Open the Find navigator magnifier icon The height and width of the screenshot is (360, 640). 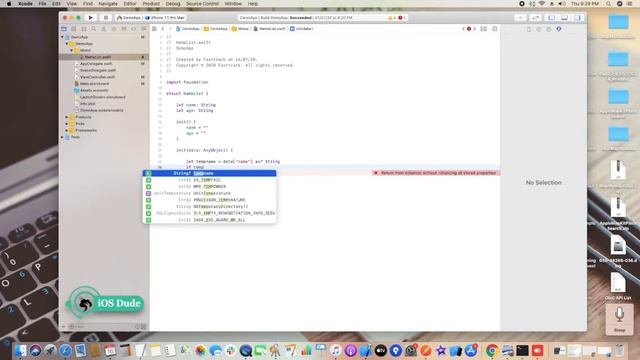click(94, 29)
